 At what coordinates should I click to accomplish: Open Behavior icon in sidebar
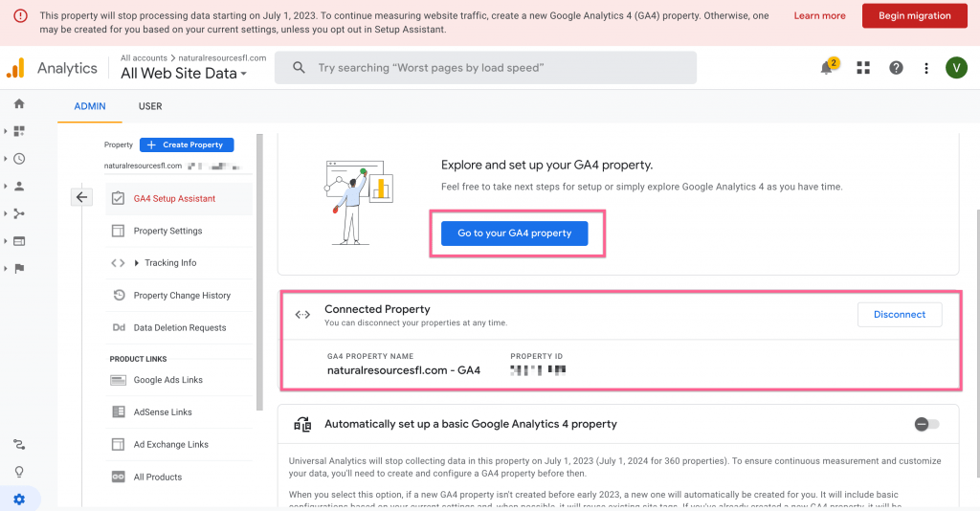[x=19, y=241]
